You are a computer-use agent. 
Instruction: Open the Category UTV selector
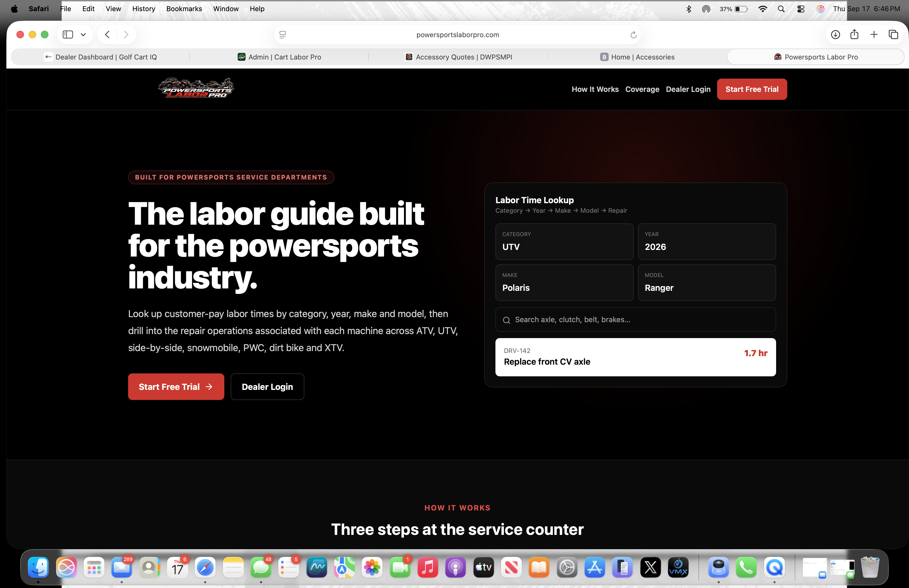[564, 241]
